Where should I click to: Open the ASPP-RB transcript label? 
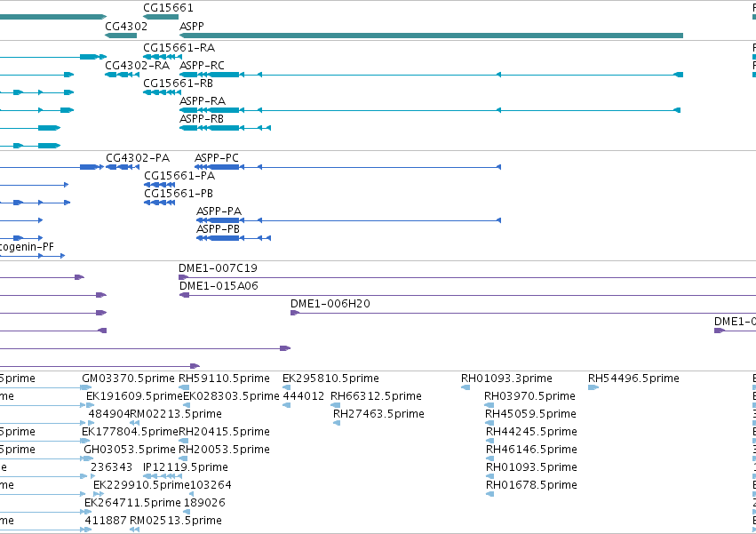point(202,119)
